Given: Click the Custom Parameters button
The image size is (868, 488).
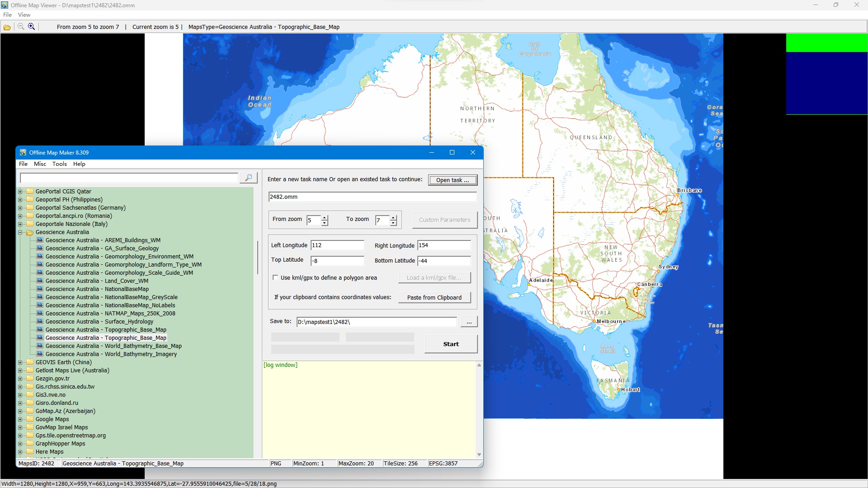Looking at the screenshot, I should click(x=445, y=220).
